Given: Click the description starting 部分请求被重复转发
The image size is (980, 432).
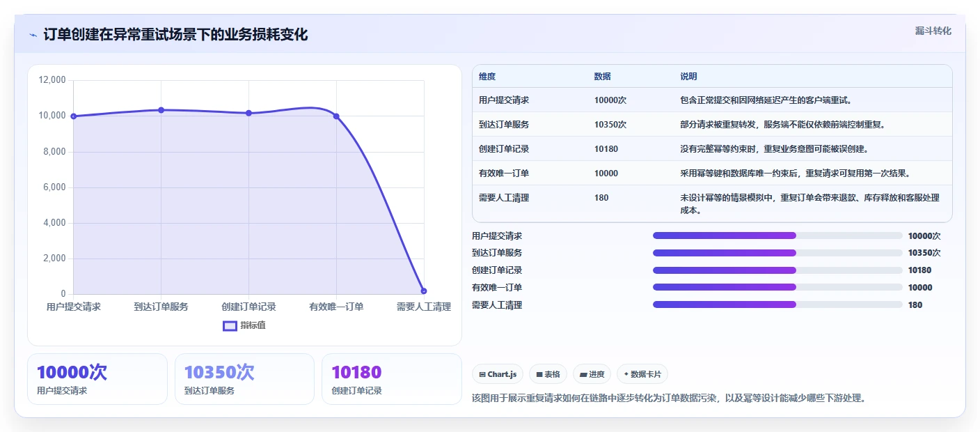Looking at the screenshot, I should (x=782, y=125).
